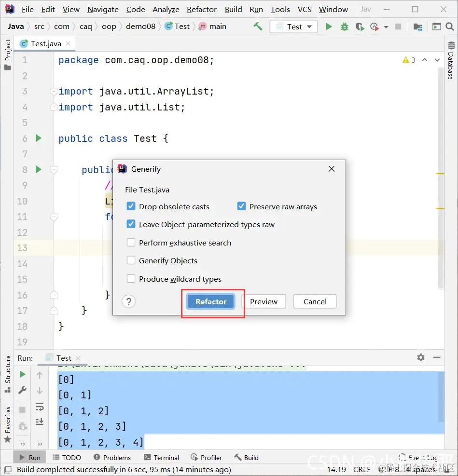Switch to the Test.java editor tab
Image resolution: width=458 pixels, height=476 pixels.
pos(46,44)
